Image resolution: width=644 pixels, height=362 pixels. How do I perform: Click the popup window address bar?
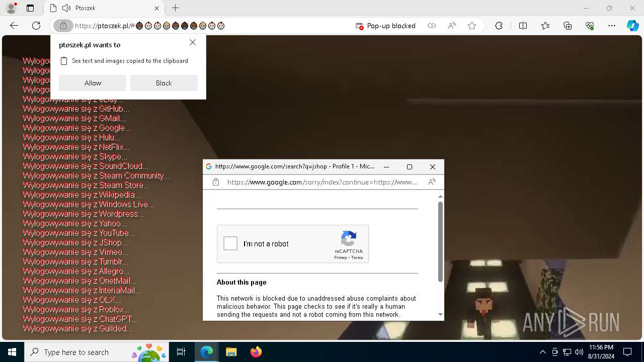point(322,182)
